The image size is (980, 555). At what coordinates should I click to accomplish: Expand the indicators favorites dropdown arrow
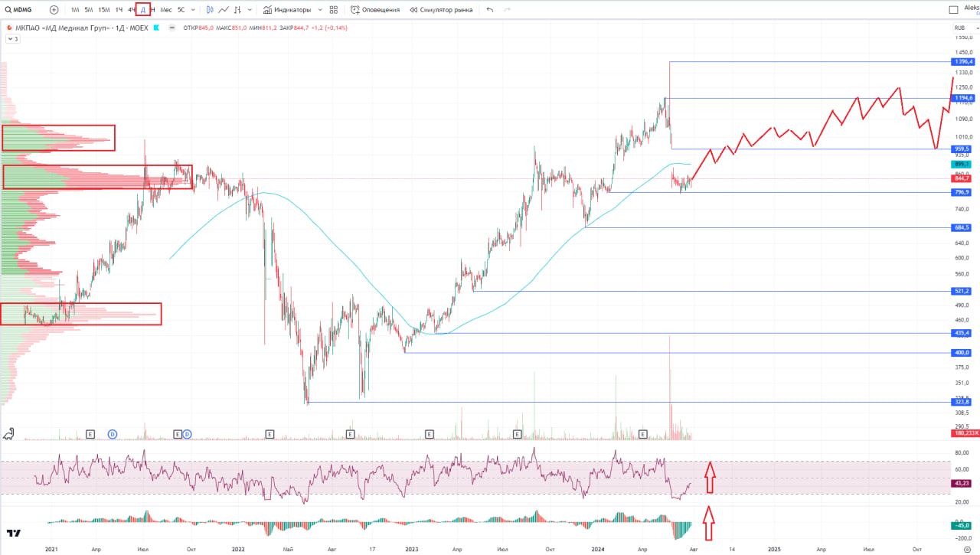pyautogui.click(x=318, y=10)
